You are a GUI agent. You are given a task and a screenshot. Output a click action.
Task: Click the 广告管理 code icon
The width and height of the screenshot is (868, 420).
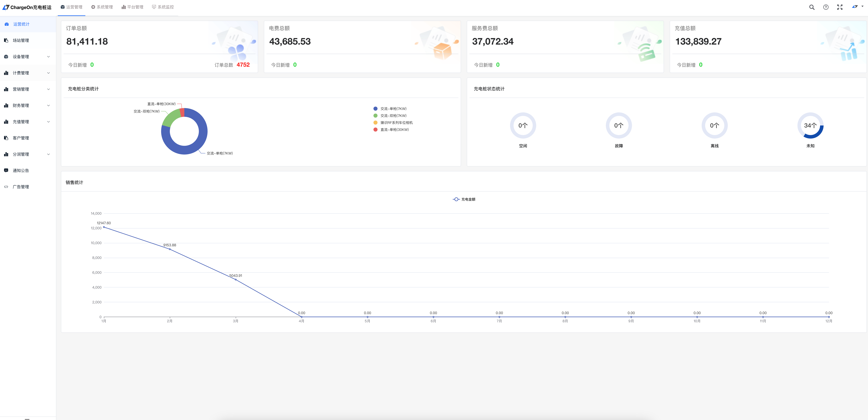coord(6,187)
